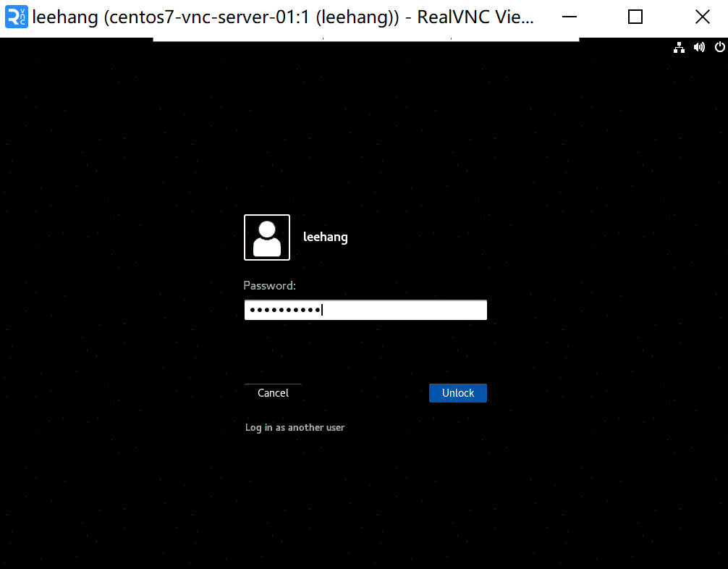The width and height of the screenshot is (728, 569).
Task: Open network settings via the topology icon
Action: click(679, 47)
